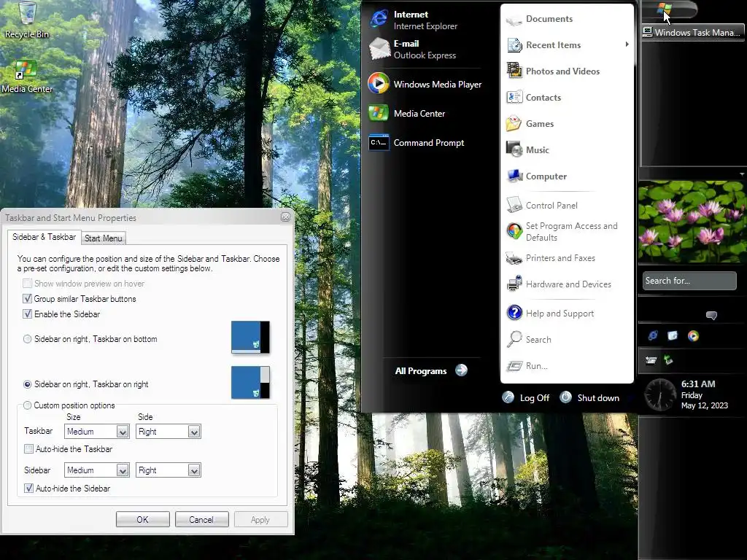Screen dimensions: 747x560
Task: Select Custom position options radio button
Action: (x=27, y=405)
